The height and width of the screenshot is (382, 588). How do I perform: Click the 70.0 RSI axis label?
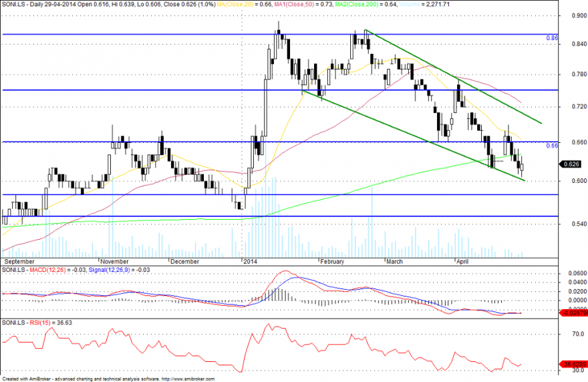click(x=578, y=334)
